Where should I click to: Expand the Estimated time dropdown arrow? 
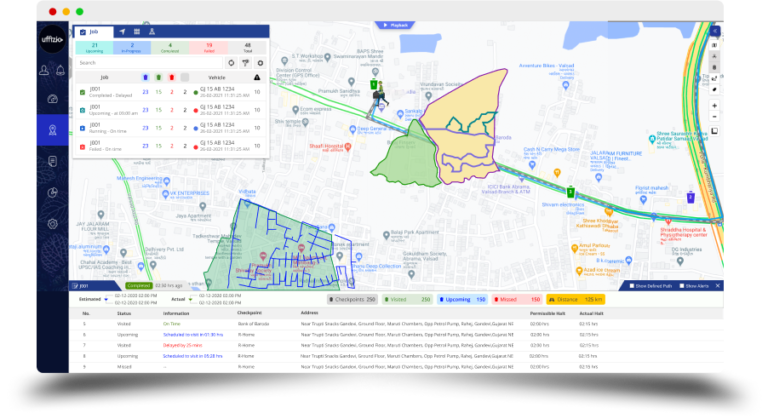point(106,299)
